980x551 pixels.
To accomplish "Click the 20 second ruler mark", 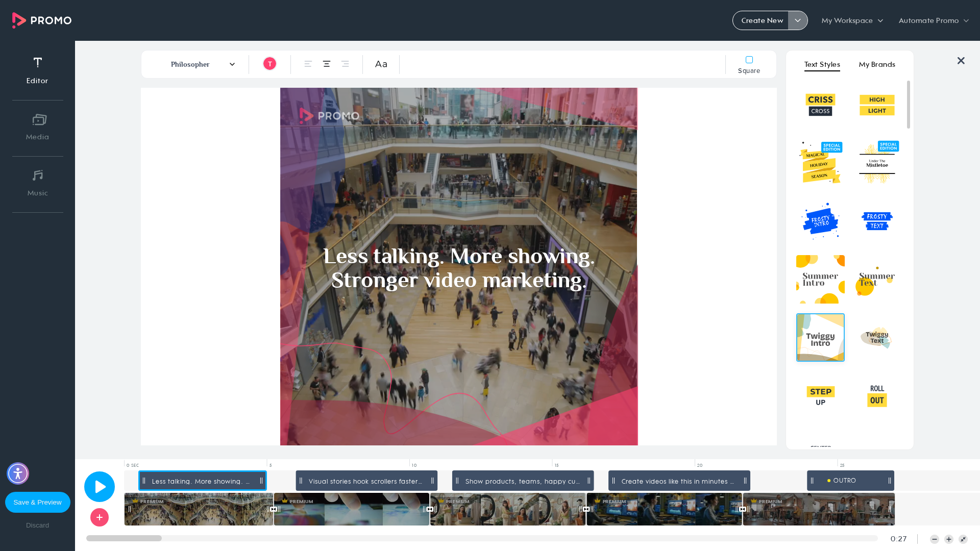I will click(x=699, y=465).
